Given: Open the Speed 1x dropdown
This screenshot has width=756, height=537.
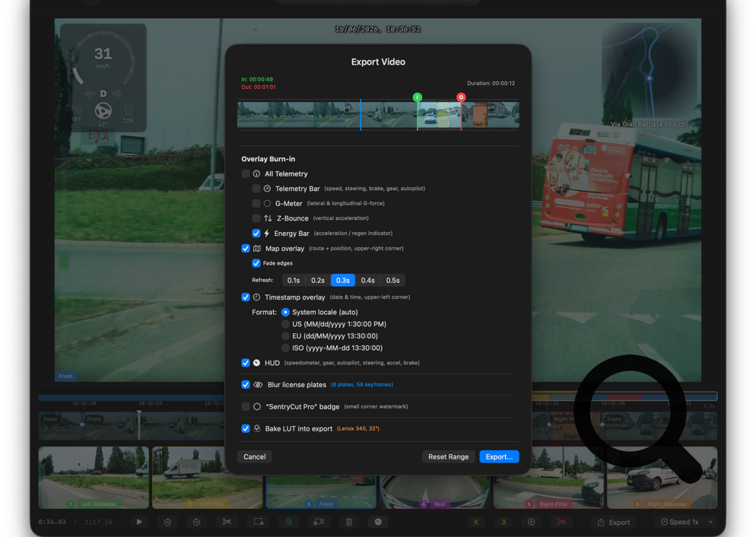Looking at the screenshot, I should coord(687,522).
